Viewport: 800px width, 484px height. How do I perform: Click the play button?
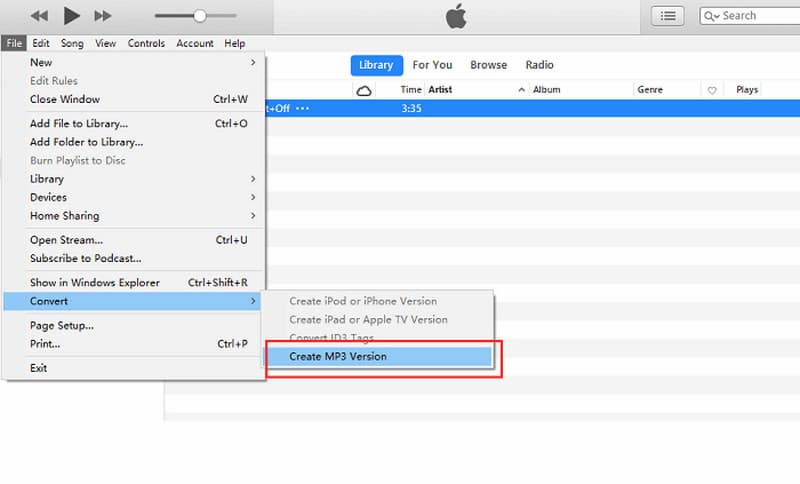[x=71, y=16]
